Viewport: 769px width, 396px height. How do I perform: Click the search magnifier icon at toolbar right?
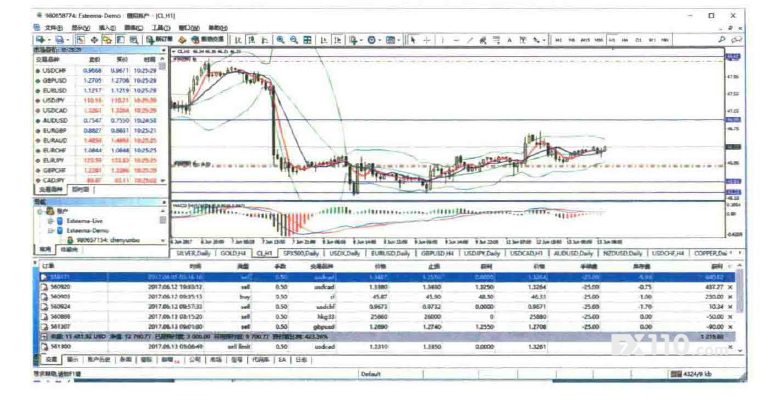(722, 40)
